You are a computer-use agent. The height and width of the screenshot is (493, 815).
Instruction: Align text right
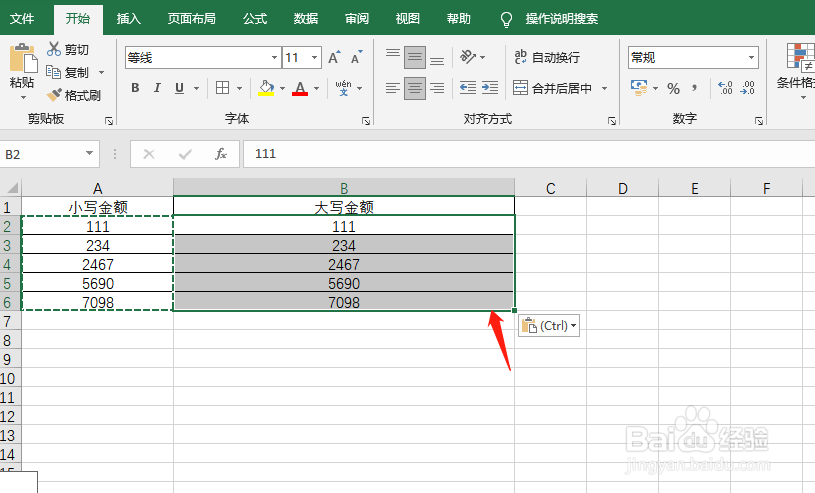pos(437,88)
